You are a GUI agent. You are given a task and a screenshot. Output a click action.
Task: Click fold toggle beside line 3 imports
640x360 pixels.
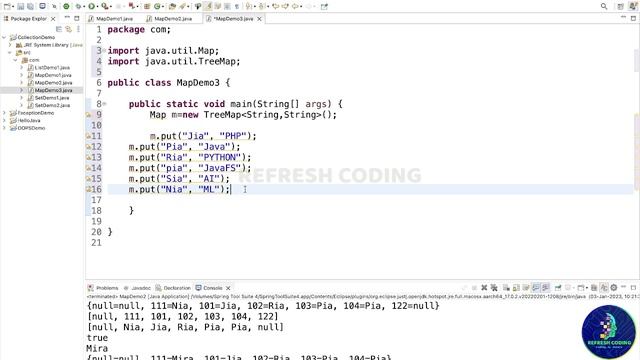(x=104, y=51)
